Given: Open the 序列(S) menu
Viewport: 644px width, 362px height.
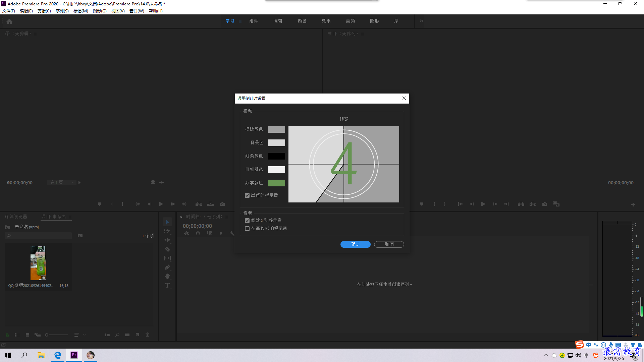Looking at the screenshot, I should pyautogui.click(x=62, y=11).
